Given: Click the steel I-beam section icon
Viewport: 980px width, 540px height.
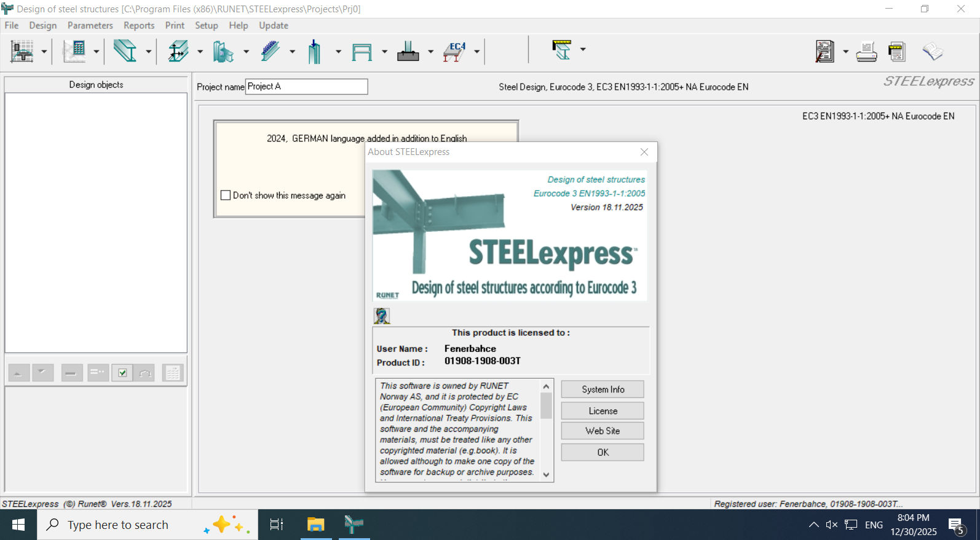Looking at the screenshot, I should (125, 51).
